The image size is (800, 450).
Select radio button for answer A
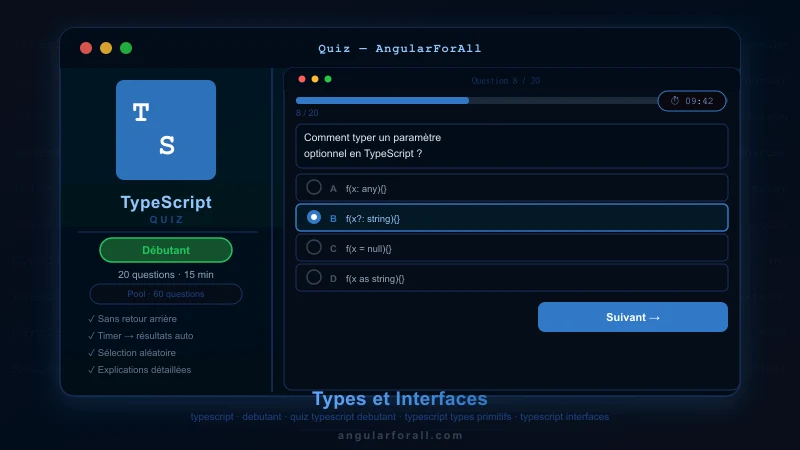pyautogui.click(x=314, y=187)
